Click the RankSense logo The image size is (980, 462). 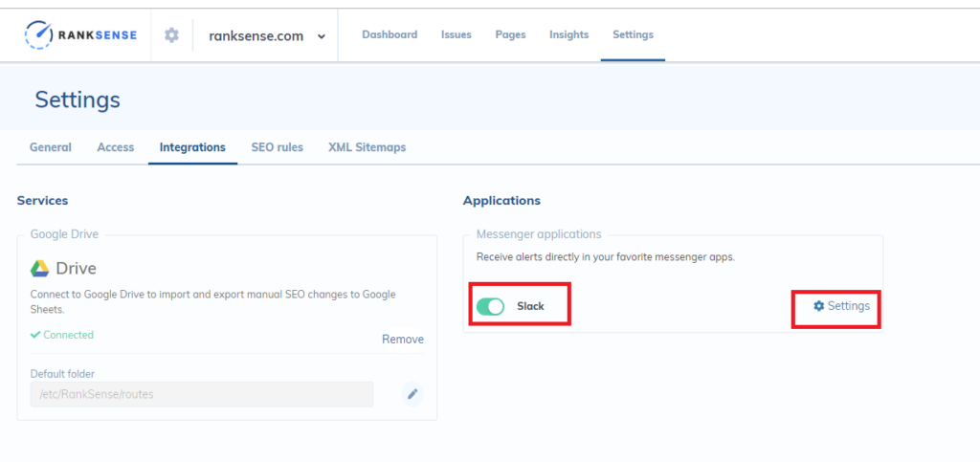[80, 35]
